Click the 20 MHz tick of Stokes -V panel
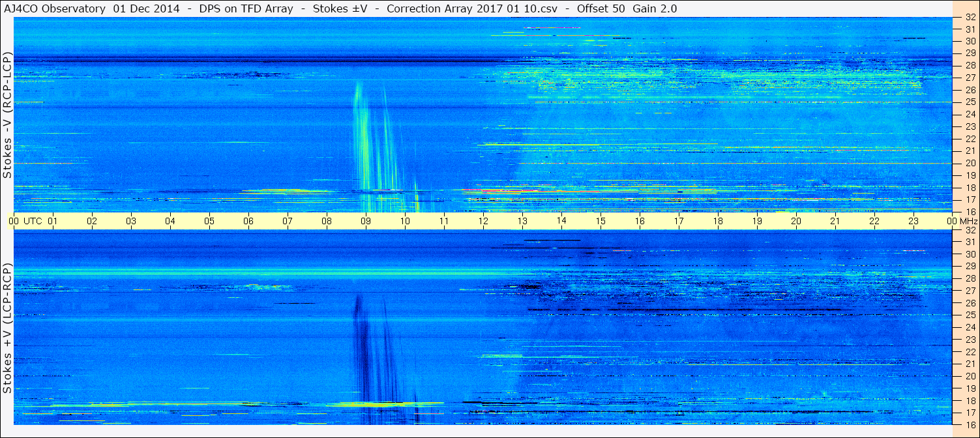Viewport: 980px width, 438px height. [970, 163]
